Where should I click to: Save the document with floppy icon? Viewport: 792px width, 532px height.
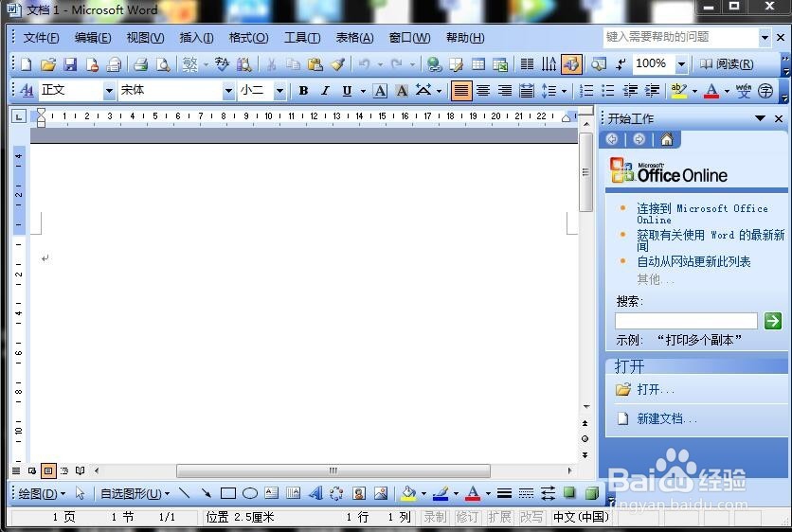pos(70,64)
